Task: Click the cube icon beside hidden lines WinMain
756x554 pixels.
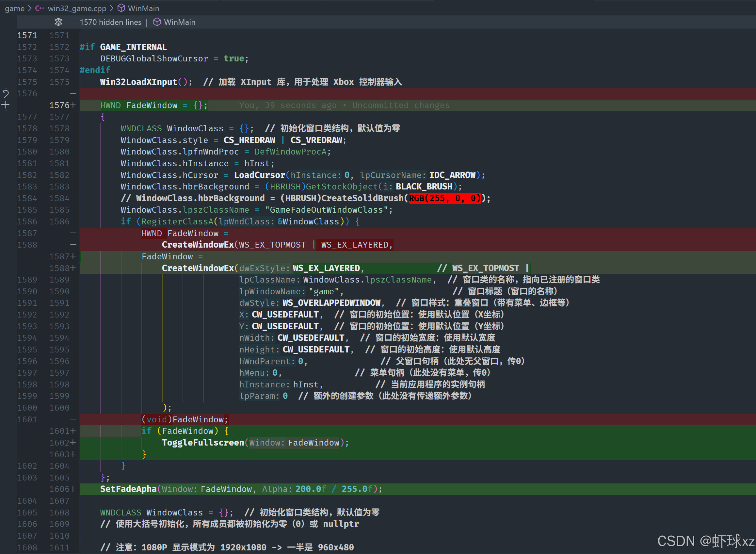Action: [157, 22]
